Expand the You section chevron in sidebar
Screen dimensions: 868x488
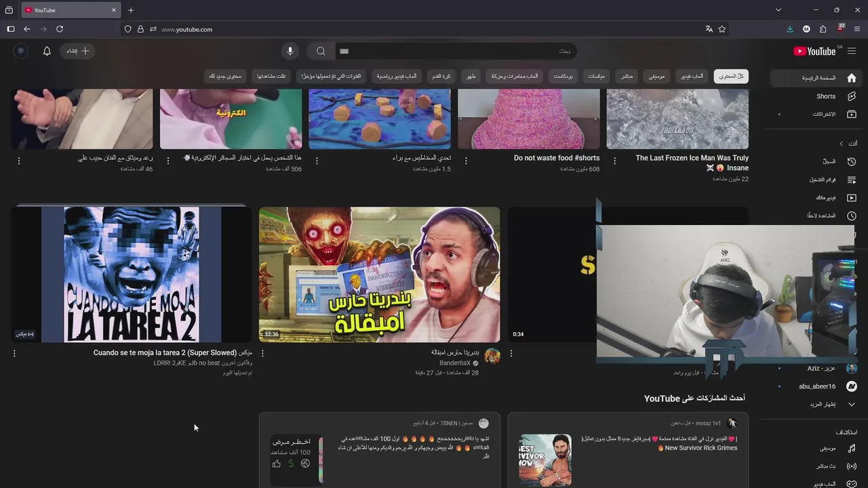[842, 144]
